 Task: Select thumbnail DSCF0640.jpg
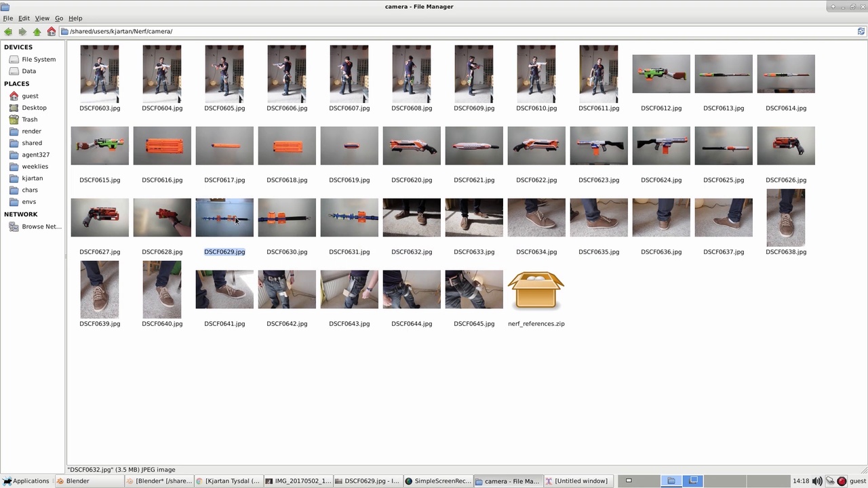[162, 289]
